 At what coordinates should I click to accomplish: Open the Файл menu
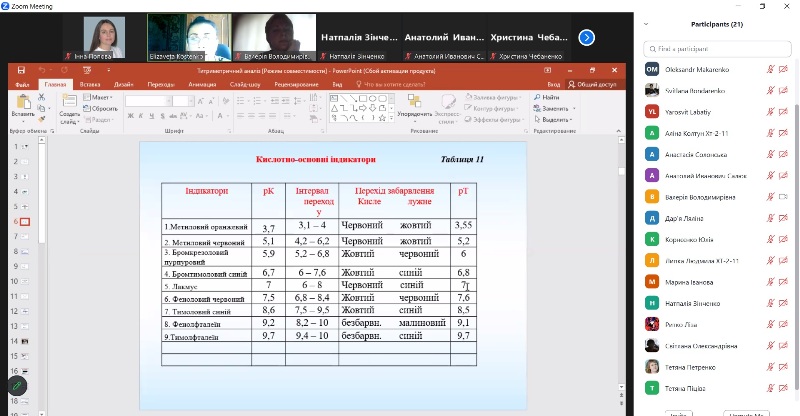click(x=22, y=85)
